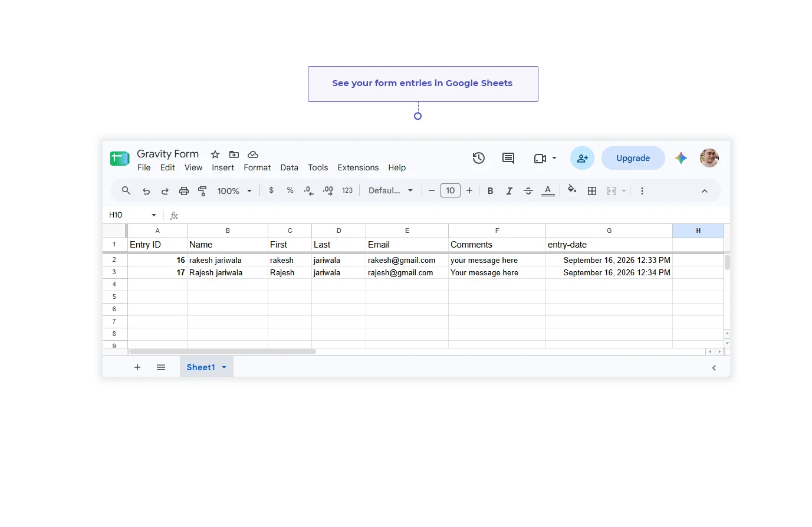Expand the video call options arrow
Image resolution: width=812 pixels, height=527 pixels.
554,158
